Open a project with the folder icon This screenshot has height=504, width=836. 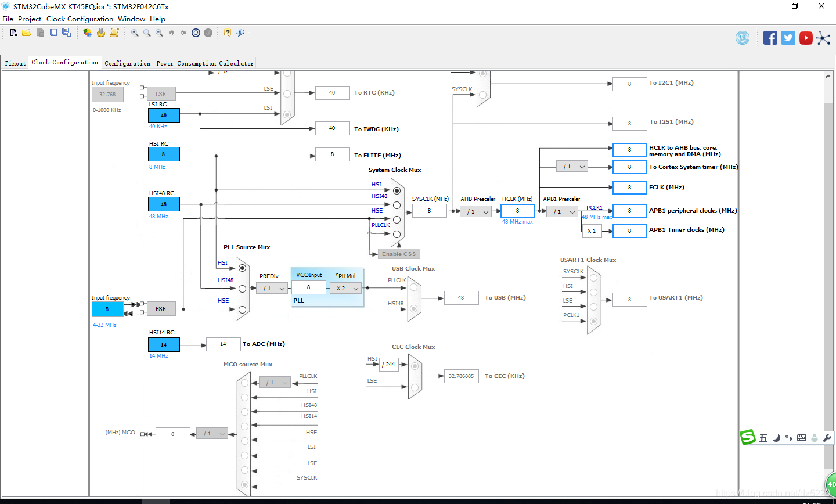pos(27,33)
